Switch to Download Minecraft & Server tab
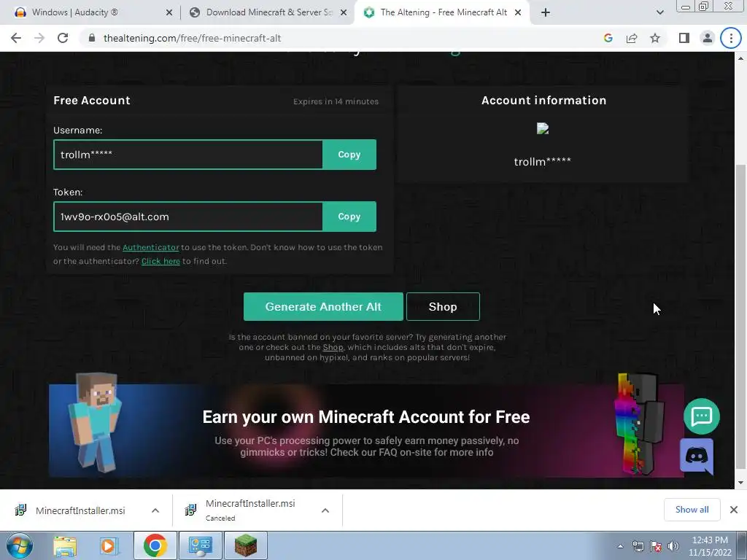 (269, 12)
